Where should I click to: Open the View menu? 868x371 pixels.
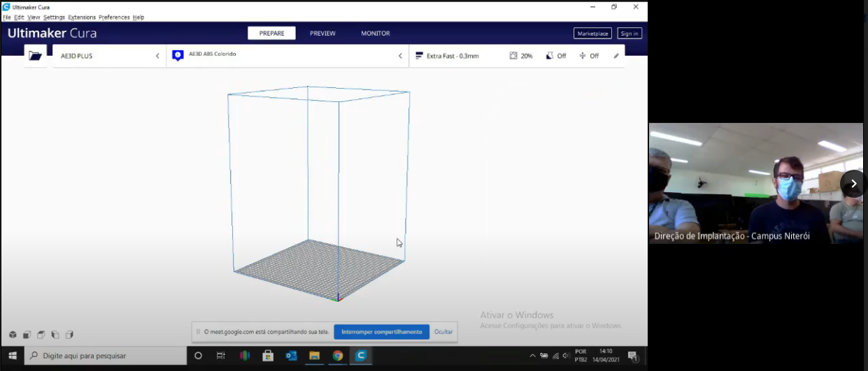tap(34, 17)
